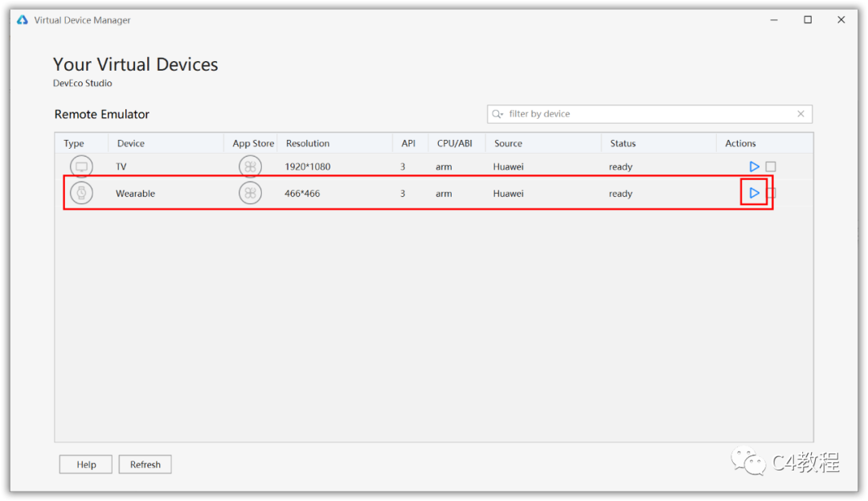This screenshot has width=868, height=501.
Task: Click the Actions column header
Action: (x=764, y=143)
